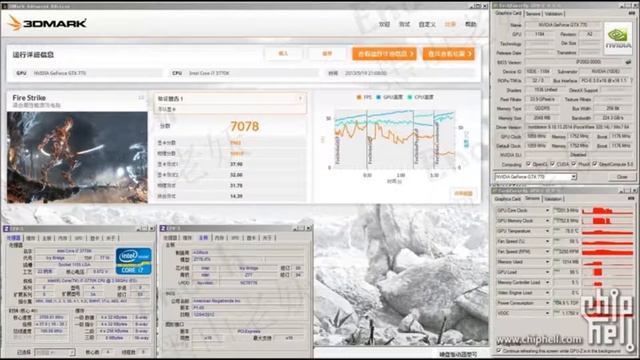Open the Fan Speed (RPM) sensor dropdown
Viewport: 640px width, 360px height.
[547, 251]
